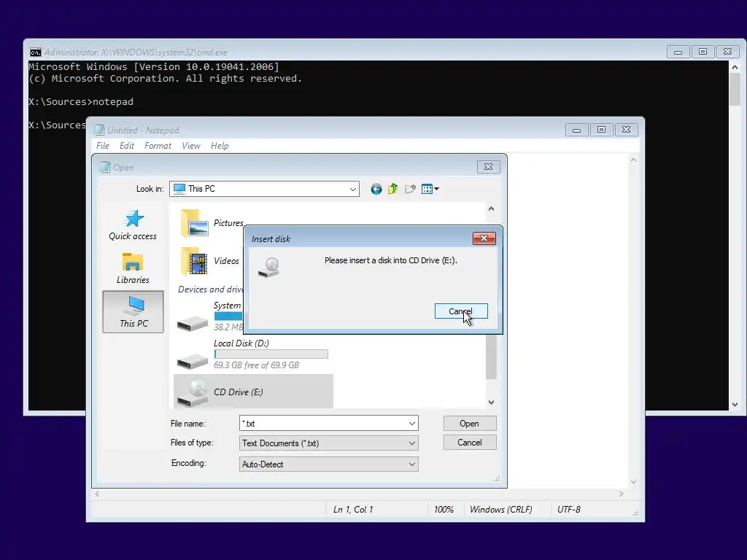Click Notepad vertical scrollbar down arrow
The image size is (747, 560).
click(x=634, y=482)
